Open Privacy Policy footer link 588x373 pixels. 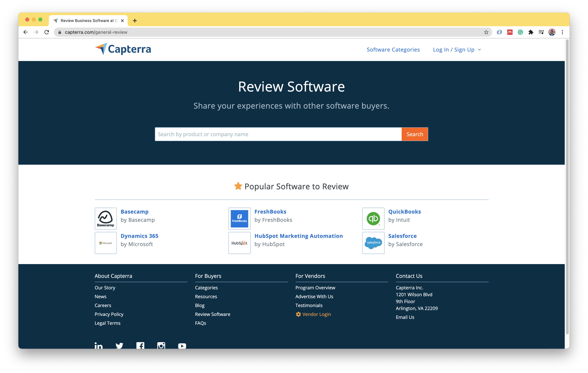click(x=109, y=314)
